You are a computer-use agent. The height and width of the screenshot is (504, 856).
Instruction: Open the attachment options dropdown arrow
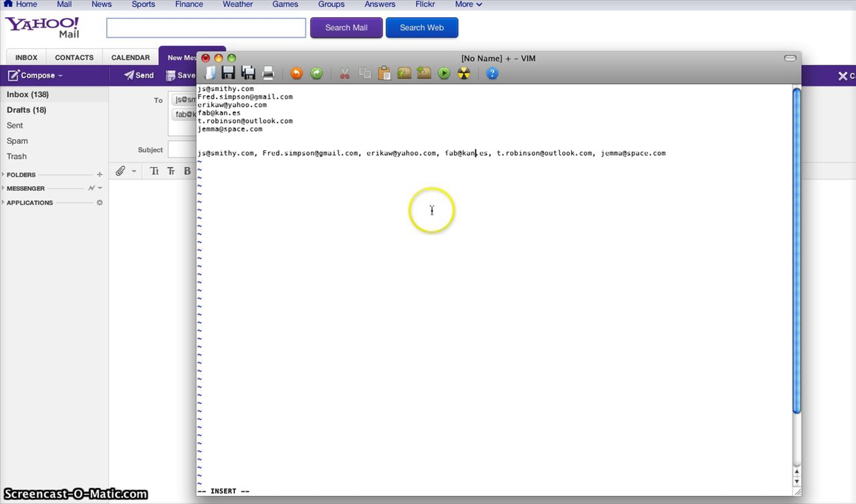pos(134,171)
